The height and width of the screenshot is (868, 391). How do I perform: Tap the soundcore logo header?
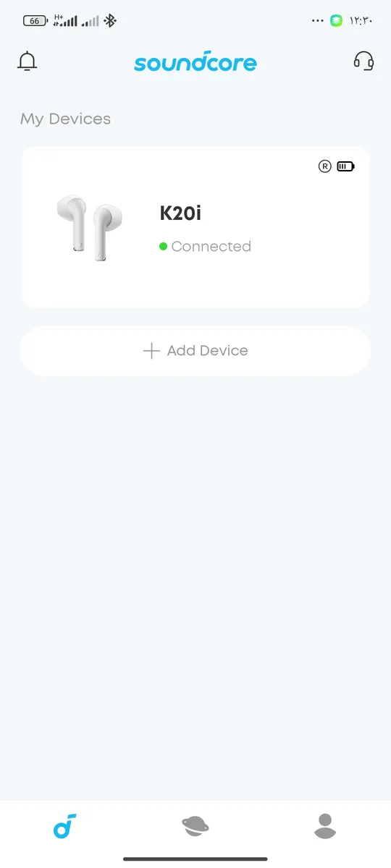point(195,61)
